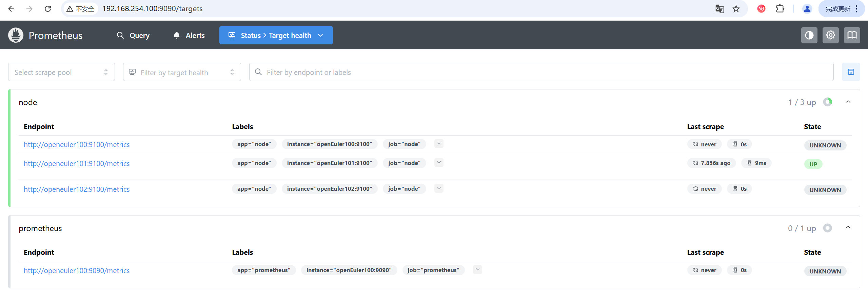Open http://openeuler100:9100/metrics link
Screen dimensions: 868x307
77,145
